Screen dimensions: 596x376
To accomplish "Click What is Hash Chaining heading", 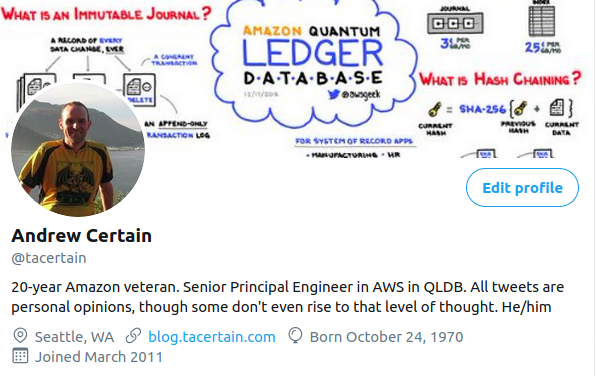I will click(x=500, y=79).
